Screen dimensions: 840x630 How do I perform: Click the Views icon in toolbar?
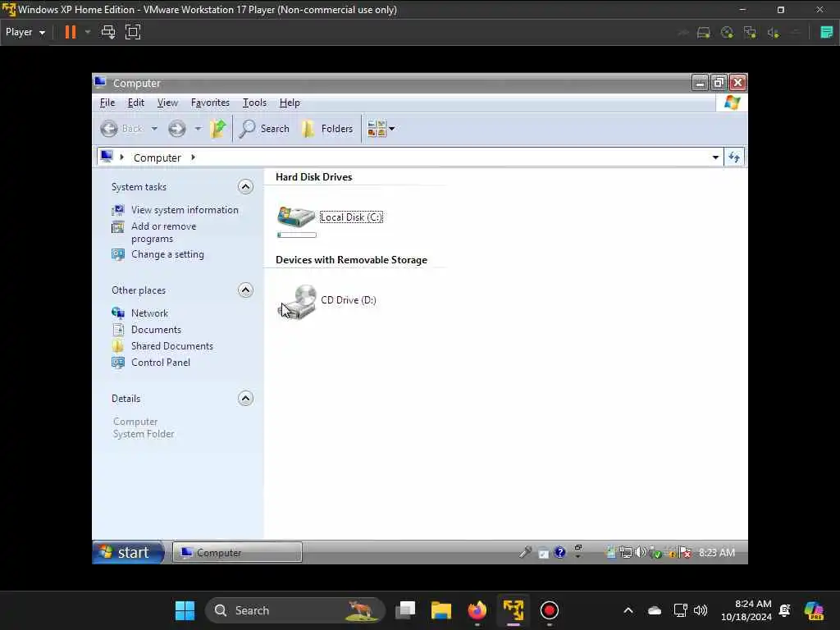(377, 129)
